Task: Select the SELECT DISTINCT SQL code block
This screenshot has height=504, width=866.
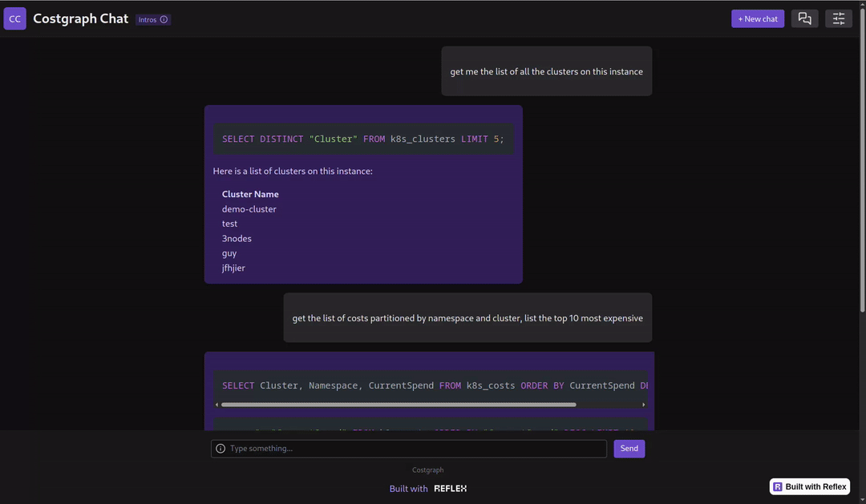Action: (x=362, y=139)
